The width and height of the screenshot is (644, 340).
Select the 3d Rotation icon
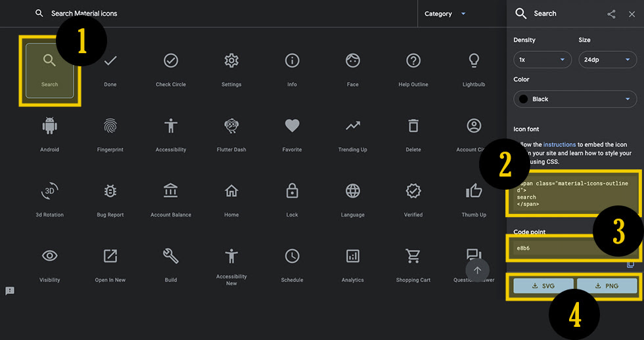(x=50, y=191)
